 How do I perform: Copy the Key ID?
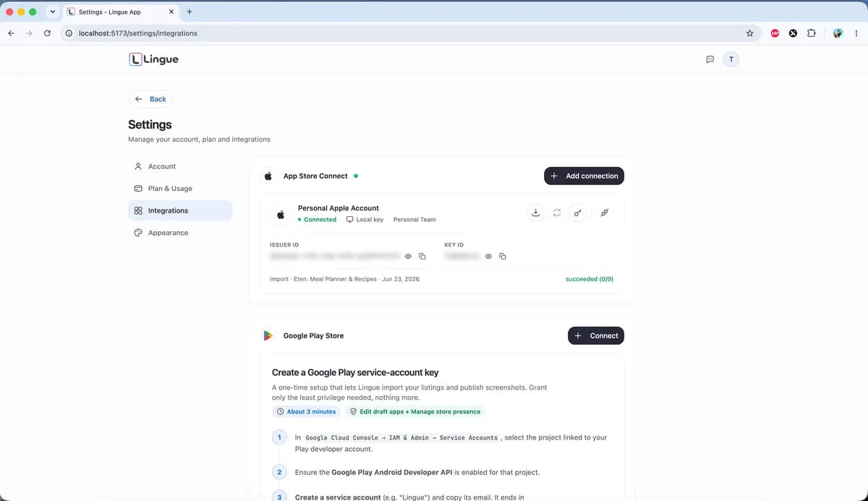coord(503,257)
